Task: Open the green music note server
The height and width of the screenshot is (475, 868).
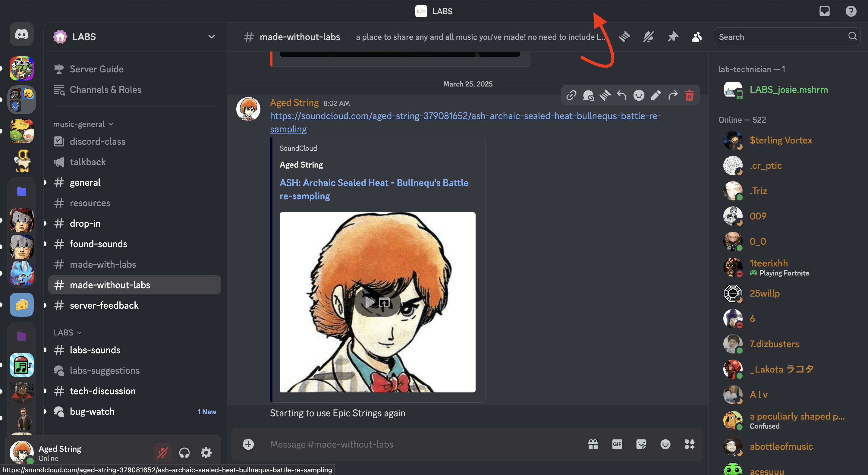Action: 22,365
